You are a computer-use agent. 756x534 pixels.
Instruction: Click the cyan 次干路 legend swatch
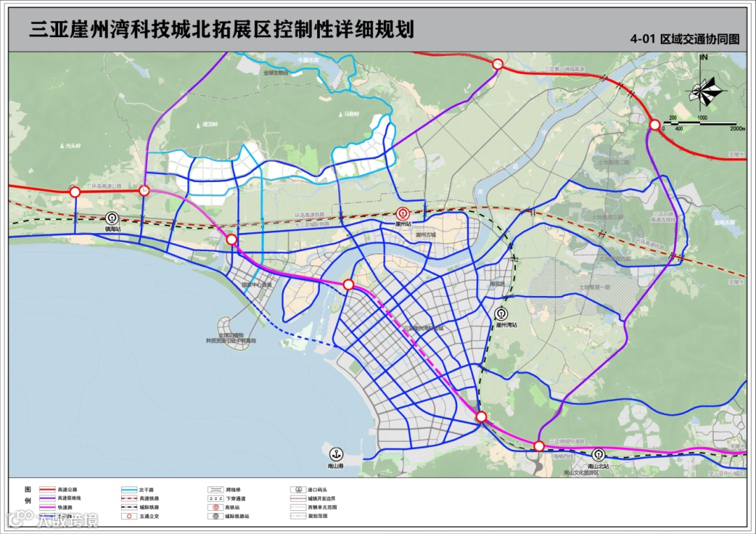tap(129, 490)
